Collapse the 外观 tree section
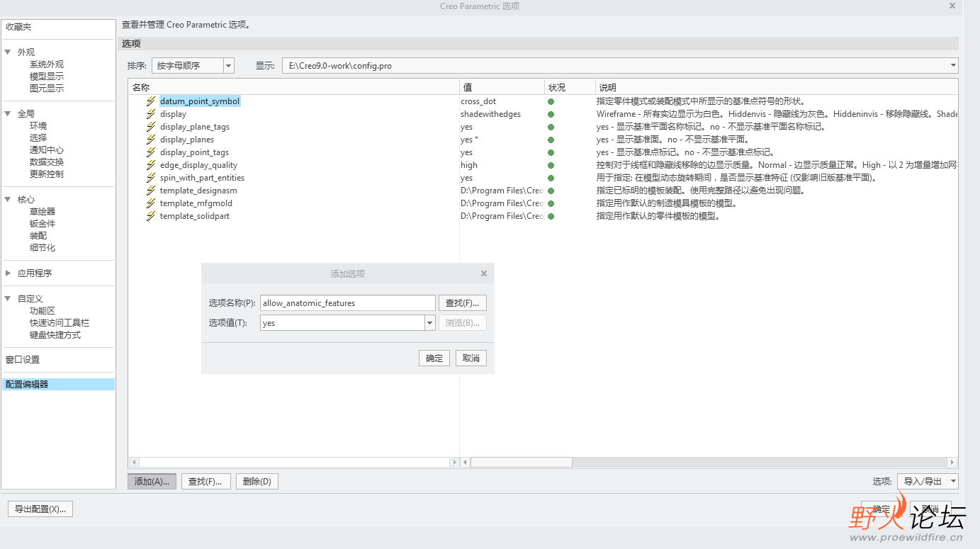The image size is (980, 549). point(8,52)
